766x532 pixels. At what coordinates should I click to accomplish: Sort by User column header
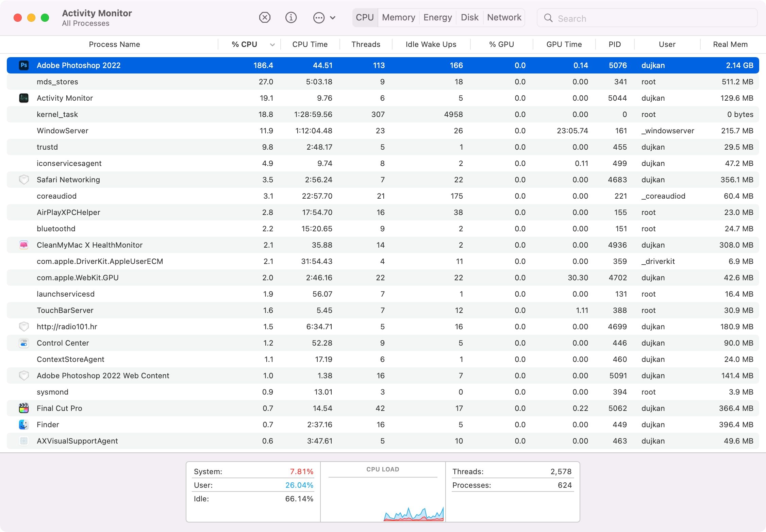[667, 44]
